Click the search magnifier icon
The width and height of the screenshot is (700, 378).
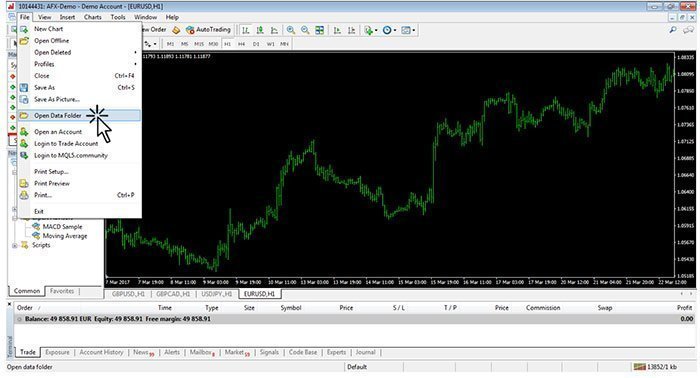[x=673, y=30]
